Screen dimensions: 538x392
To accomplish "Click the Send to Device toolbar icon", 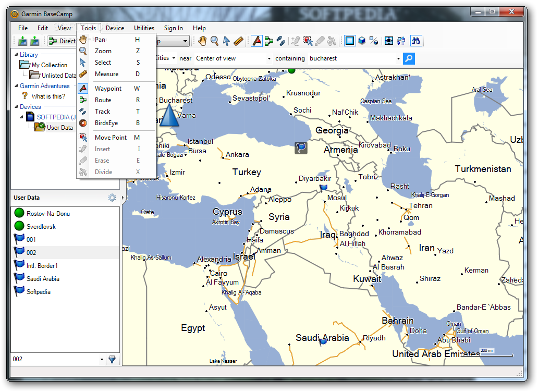I will [22, 41].
